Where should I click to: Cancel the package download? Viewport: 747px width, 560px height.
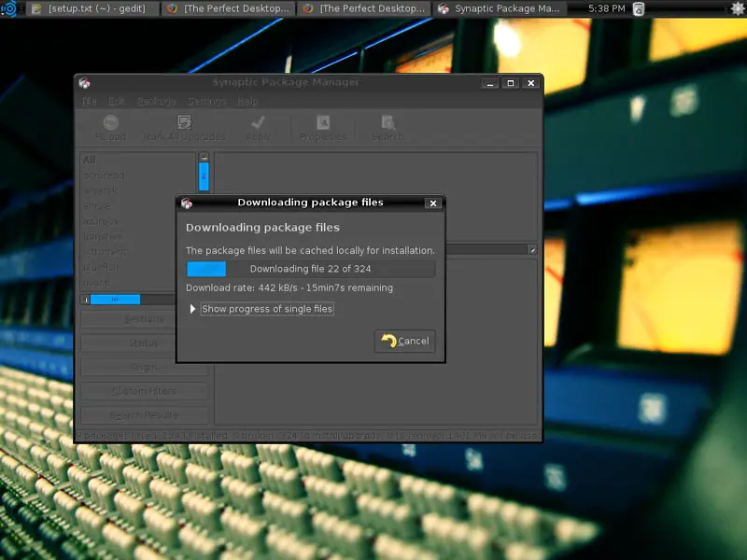pos(405,341)
